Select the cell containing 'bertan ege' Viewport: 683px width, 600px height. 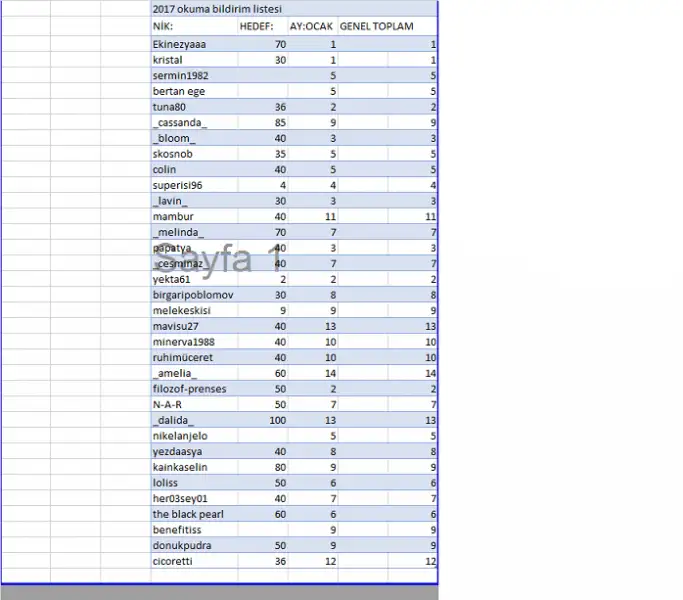coord(192,91)
